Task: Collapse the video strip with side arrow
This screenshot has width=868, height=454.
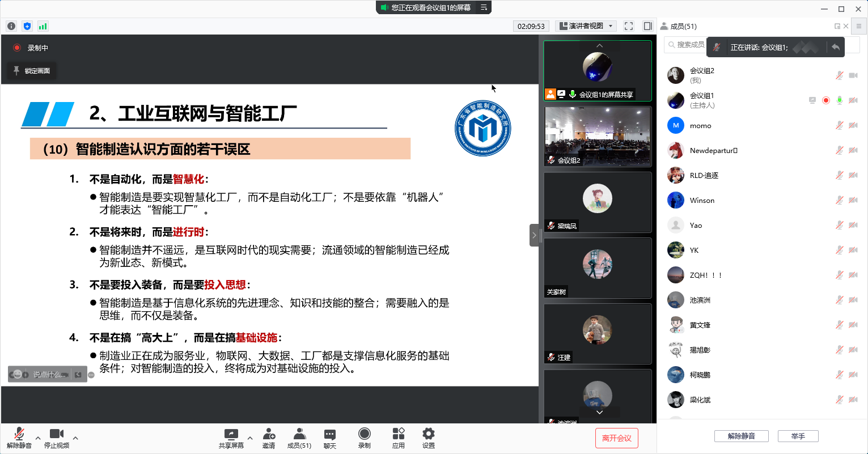Action: 534,235
